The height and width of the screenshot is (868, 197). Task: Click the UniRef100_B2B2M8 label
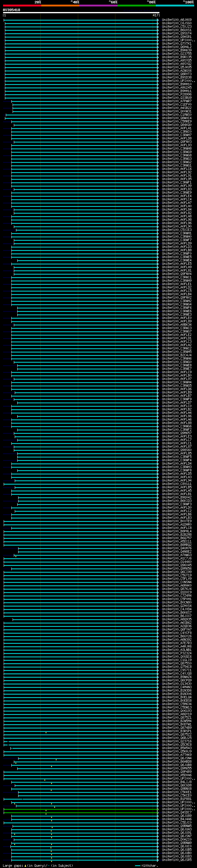click(x=177, y=535)
